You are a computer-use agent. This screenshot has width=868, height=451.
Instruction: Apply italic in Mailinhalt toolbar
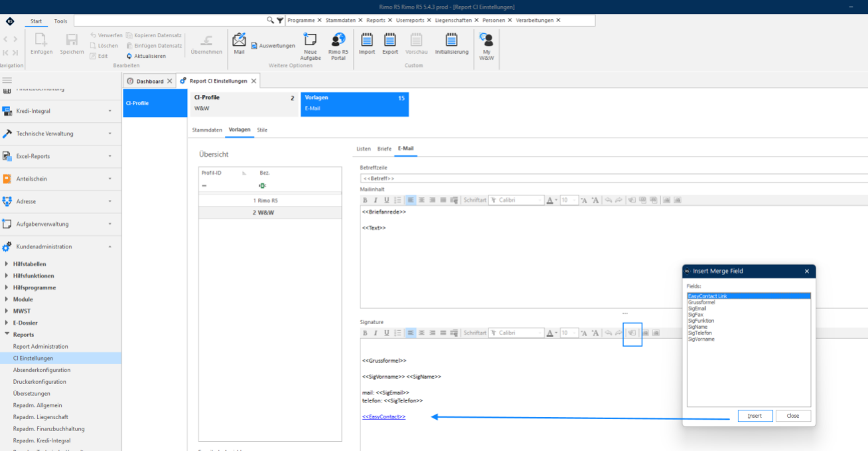[x=376, y=200]
